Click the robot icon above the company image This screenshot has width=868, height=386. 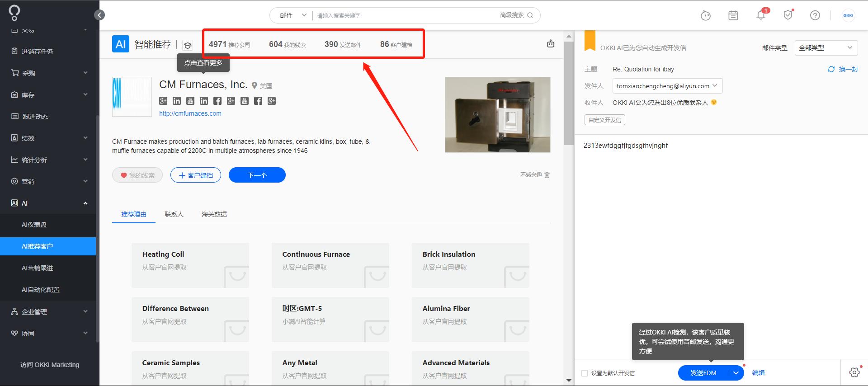pyautogui.click(x=551, y=44)
